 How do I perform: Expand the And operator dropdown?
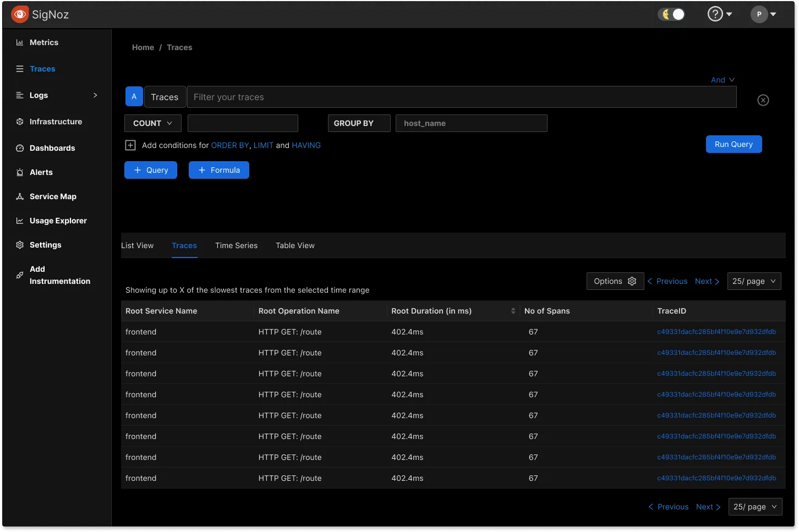723,80
